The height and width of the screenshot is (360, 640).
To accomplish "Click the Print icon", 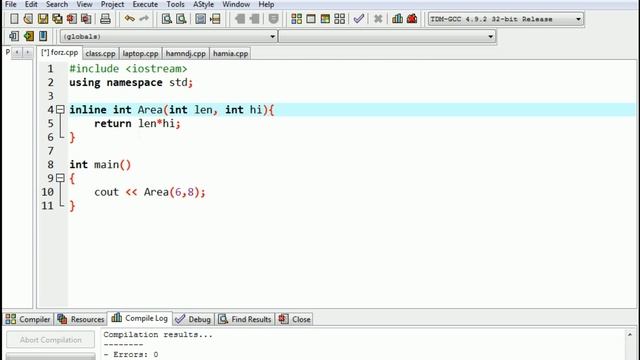I will 105,19.
